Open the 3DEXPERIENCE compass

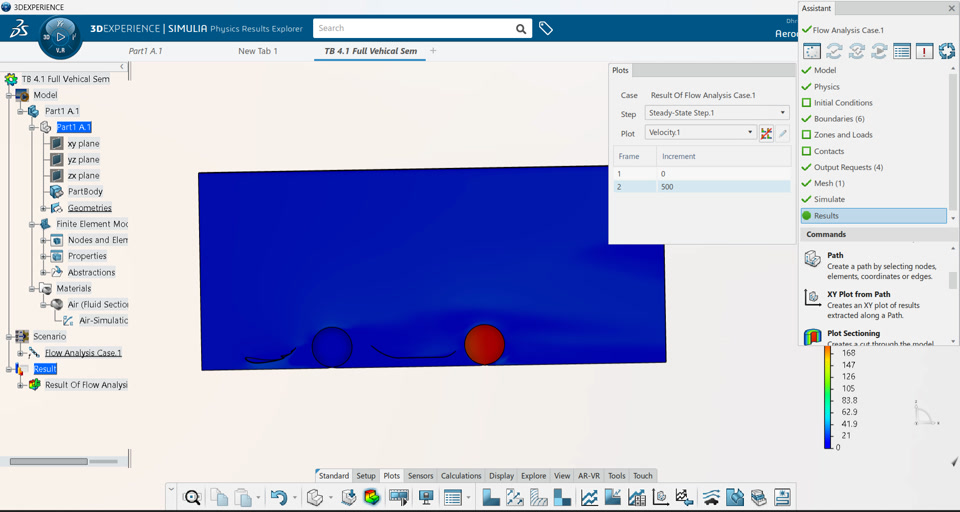pyautogui.click(x=60, y=38)
